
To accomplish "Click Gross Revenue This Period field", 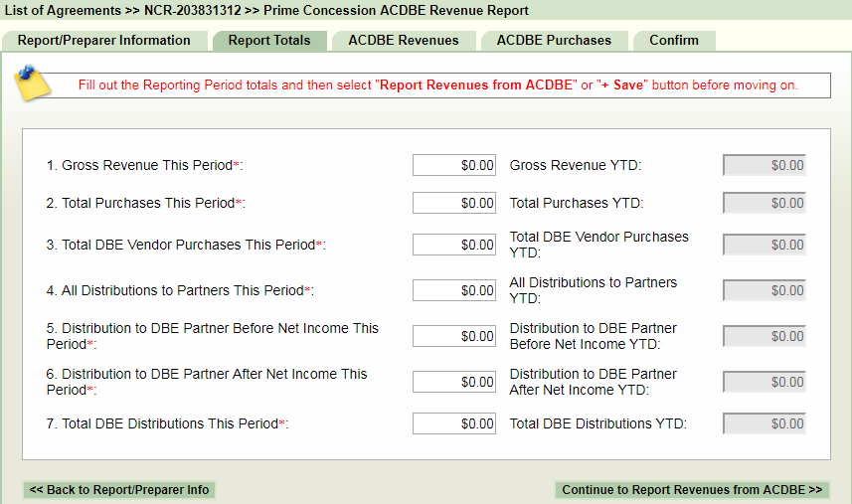I will click(454, 165).
